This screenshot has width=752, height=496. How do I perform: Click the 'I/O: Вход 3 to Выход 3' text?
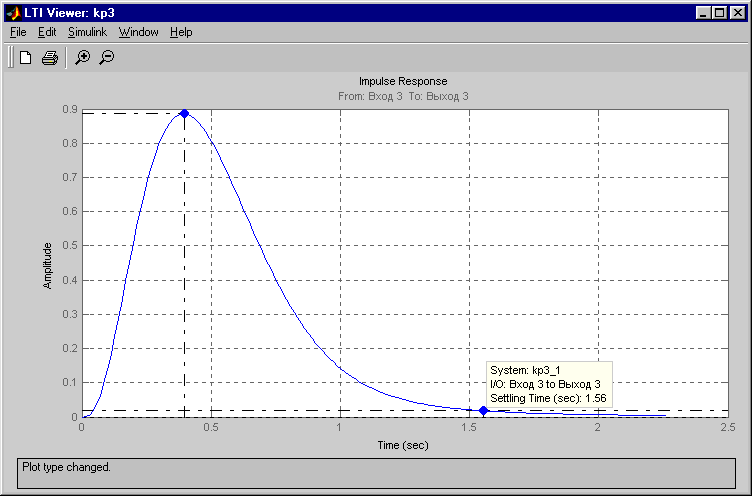(x=545, y=384)
